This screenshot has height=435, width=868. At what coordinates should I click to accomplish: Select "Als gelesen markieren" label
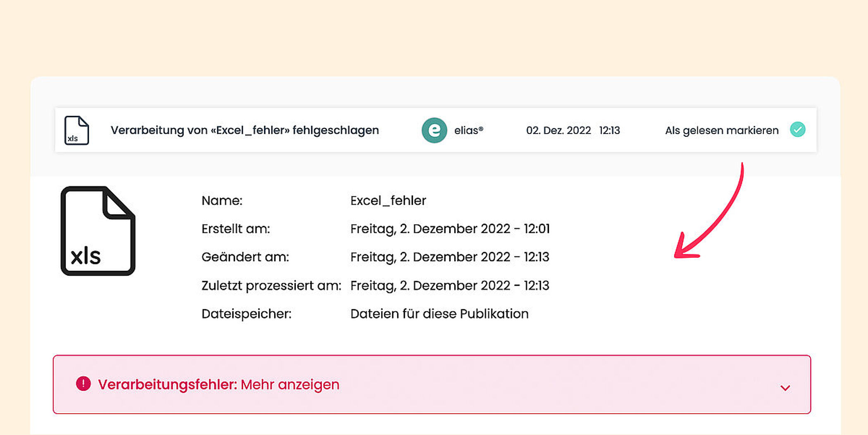coord(722,131)
